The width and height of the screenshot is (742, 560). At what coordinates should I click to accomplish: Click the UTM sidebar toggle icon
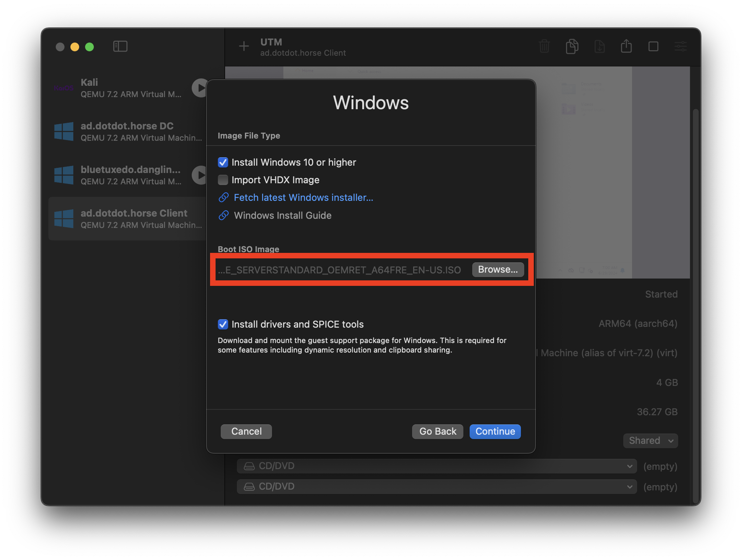120,47
